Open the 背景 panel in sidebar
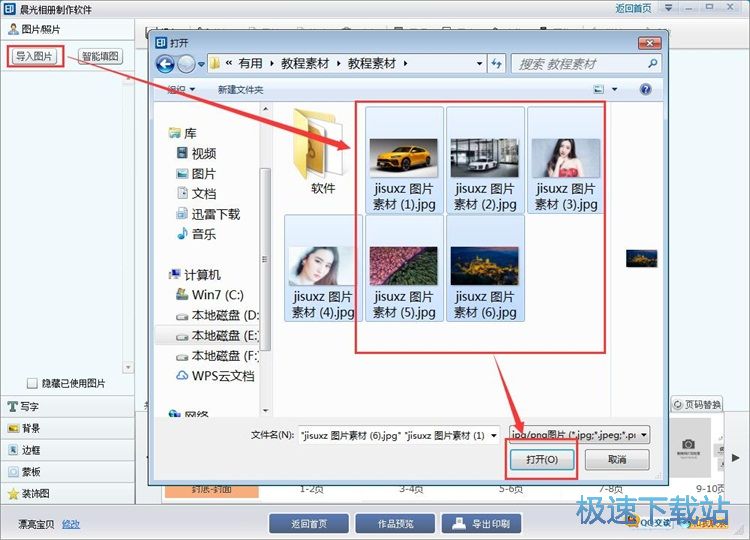The width and height of the screenshot is (750, 540). pos(67,428)
